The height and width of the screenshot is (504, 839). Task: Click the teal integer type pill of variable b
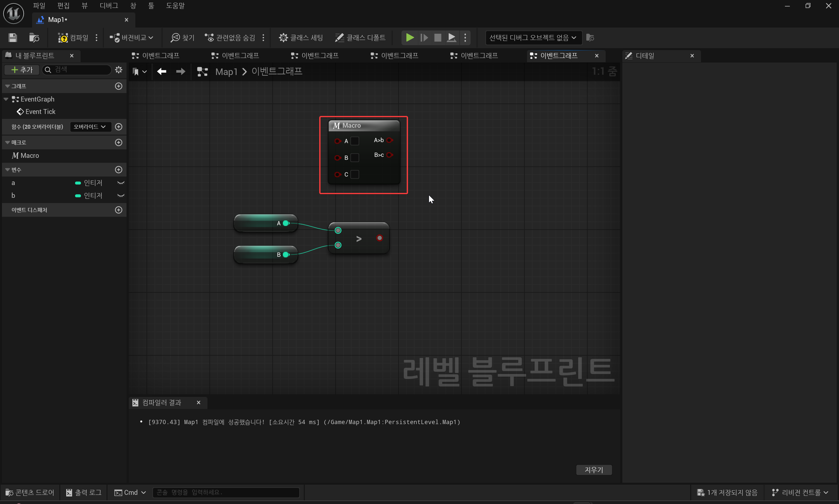[78, 196]
